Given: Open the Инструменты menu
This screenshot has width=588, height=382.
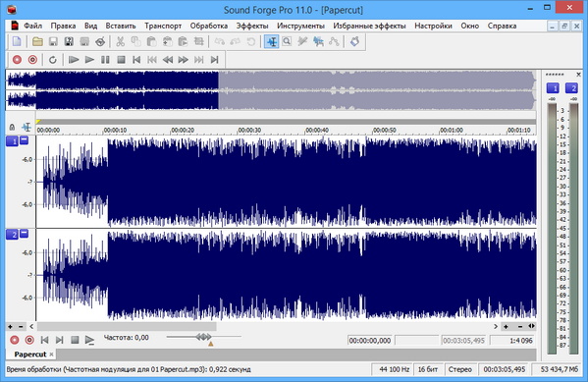Looking at the screenshot, I should coord(300,26).
